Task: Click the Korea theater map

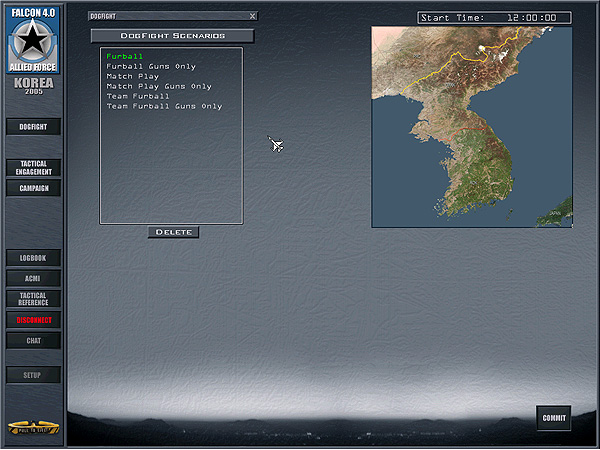Action: (472, 127)
